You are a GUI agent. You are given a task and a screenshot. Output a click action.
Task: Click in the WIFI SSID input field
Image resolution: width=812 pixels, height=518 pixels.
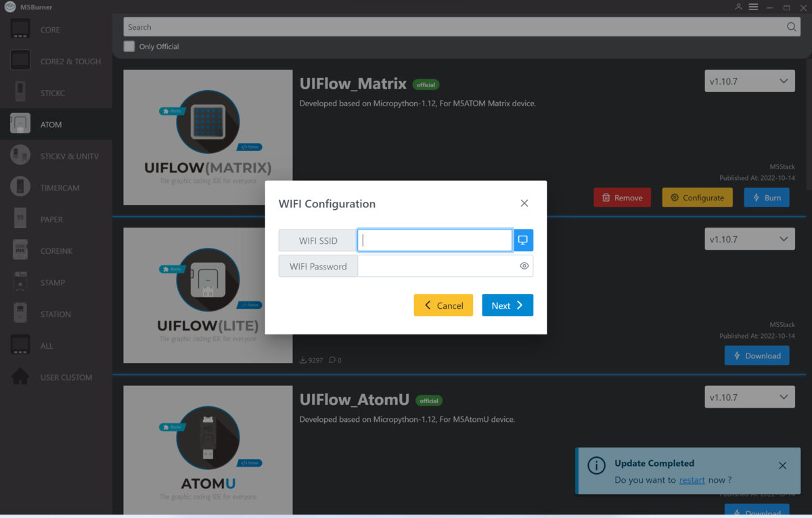pos(435,240)
